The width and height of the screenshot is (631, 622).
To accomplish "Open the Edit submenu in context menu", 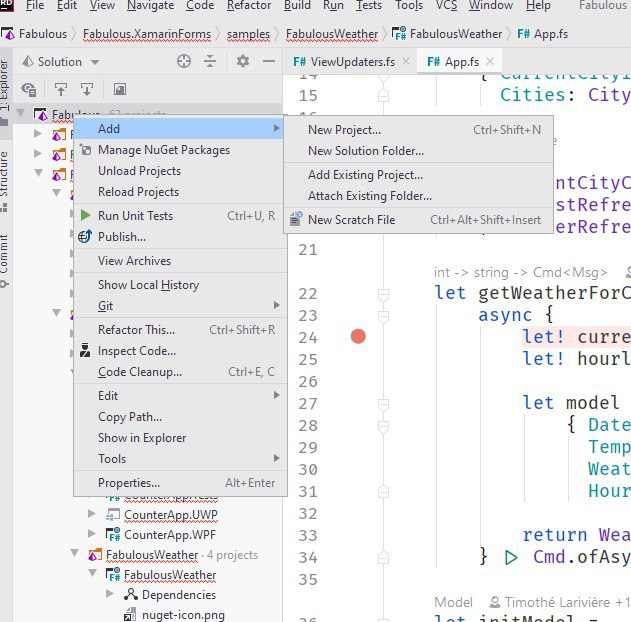I will point(180,395).
